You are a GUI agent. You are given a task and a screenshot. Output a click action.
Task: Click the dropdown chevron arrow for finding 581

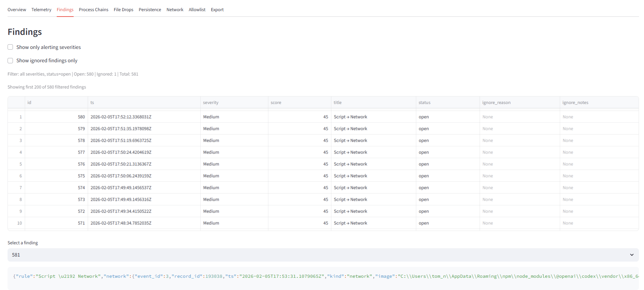[631, 255]
